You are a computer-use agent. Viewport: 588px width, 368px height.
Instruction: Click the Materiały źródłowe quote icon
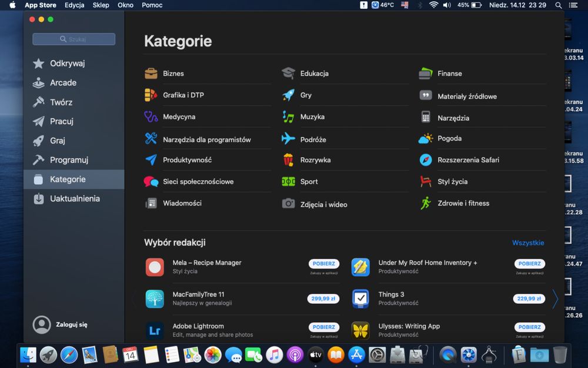coord(426,95)
